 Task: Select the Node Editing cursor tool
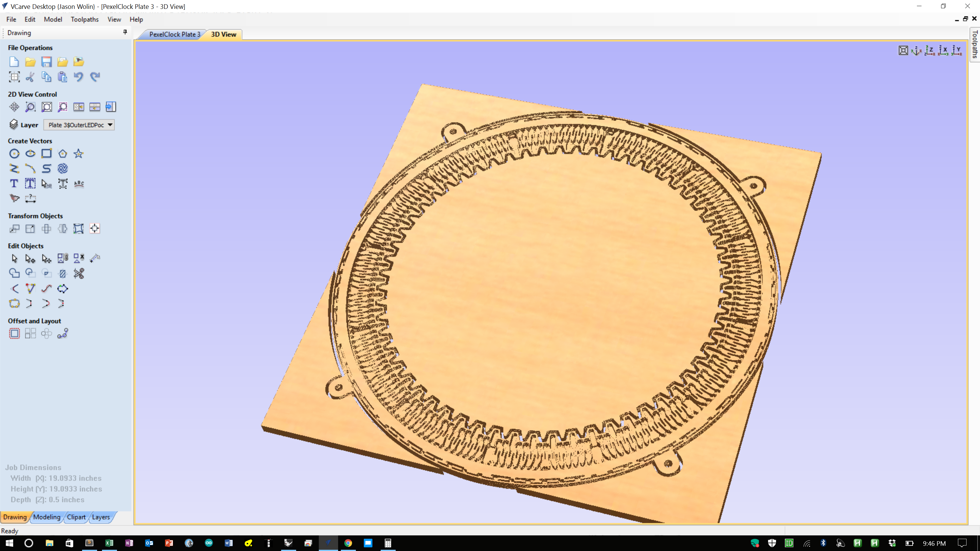coord(30,258)
